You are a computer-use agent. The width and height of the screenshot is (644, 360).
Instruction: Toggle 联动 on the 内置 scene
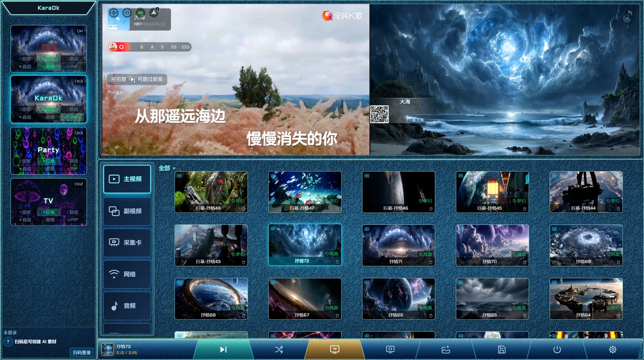coord(72,59)
